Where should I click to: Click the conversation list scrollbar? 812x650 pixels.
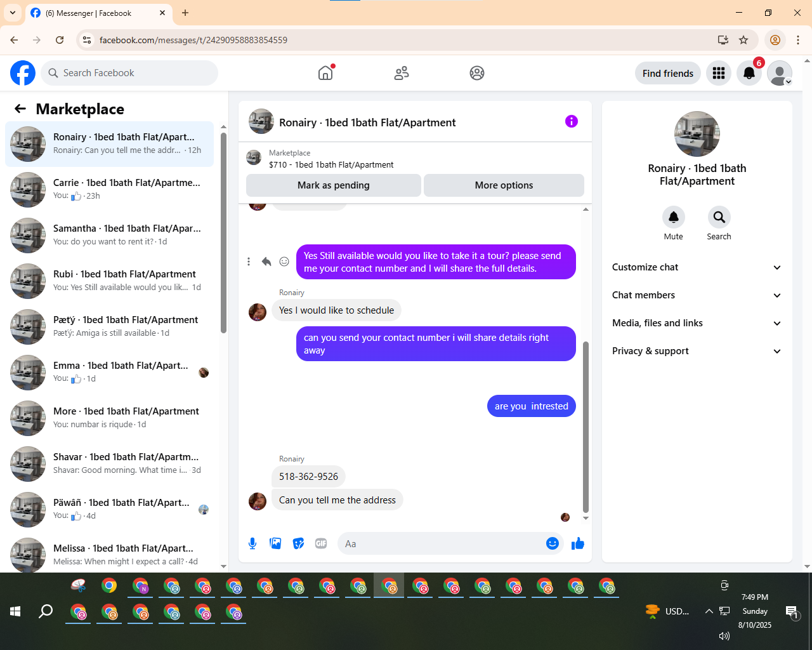(x=223, y=233)
